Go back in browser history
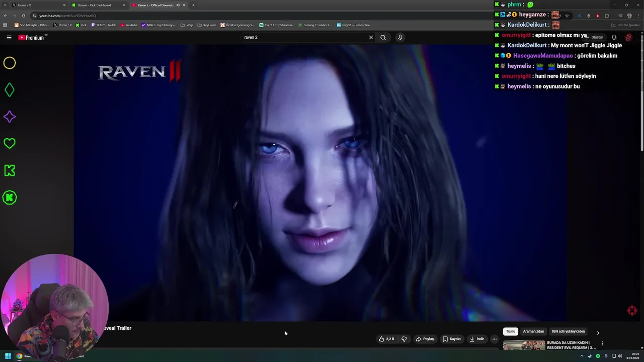 click(6, 16)
